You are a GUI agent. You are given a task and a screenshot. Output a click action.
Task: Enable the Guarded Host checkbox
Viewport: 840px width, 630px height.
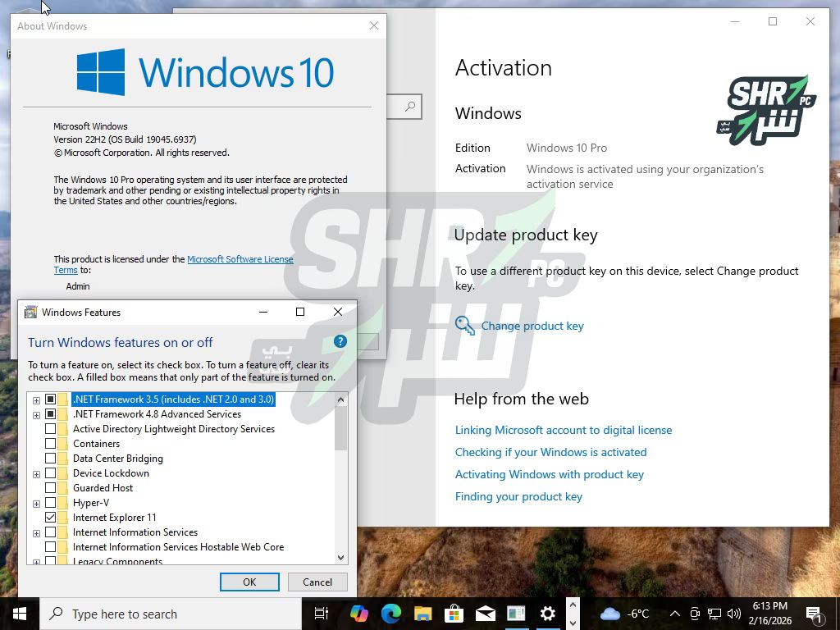50,487
